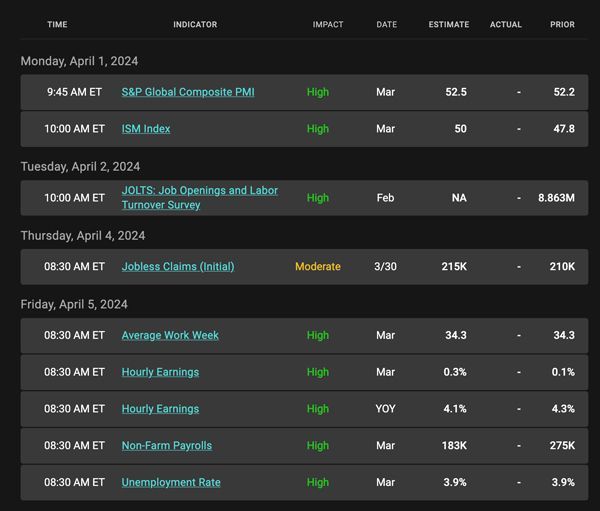Viewport: 600px width, 511px height.
Task: Click the PRIOR column header
Action: (562, 24)
